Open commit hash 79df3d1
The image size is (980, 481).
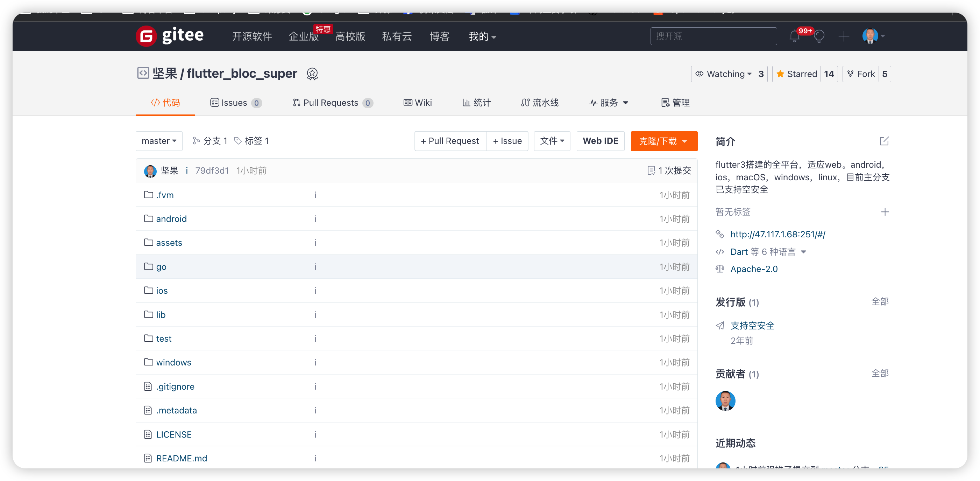pyautogui.click(x=212, y=170)
